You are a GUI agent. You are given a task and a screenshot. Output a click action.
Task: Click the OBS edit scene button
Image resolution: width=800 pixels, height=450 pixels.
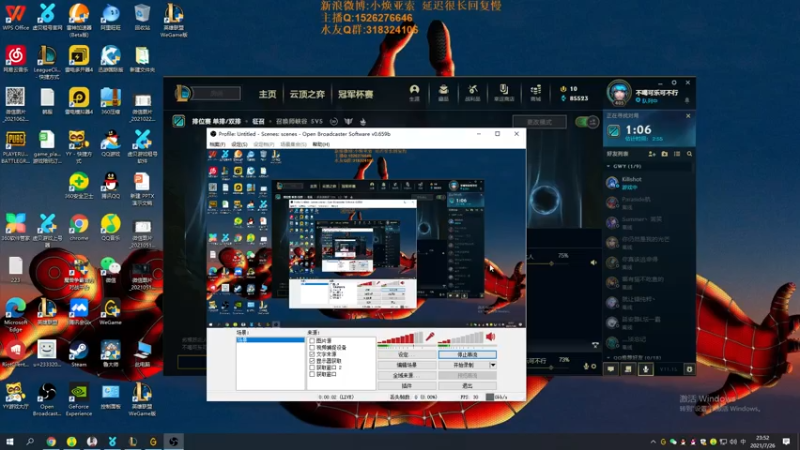[407, 365]
